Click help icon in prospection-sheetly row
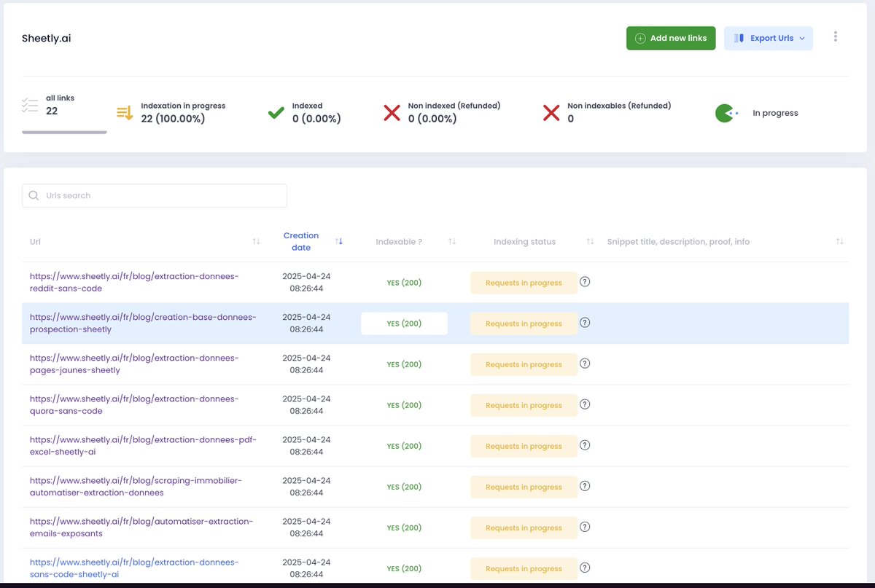 (585, 323)
